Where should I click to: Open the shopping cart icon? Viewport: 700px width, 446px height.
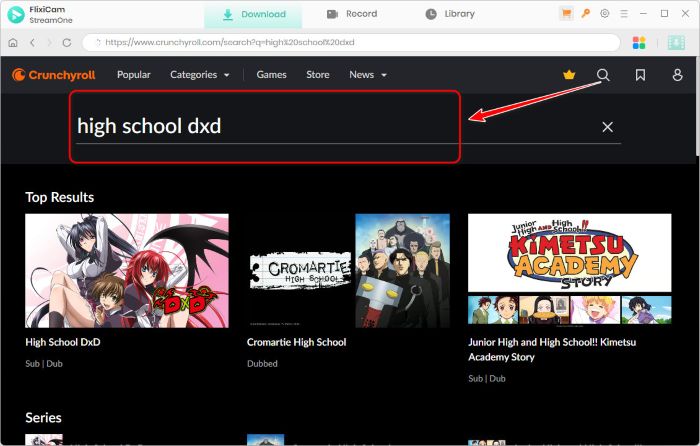(567, 14)
